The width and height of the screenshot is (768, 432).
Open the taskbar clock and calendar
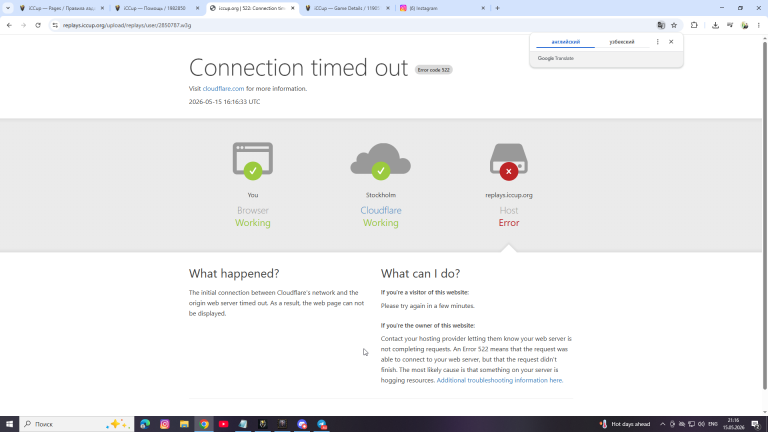click(x=733, y=424)
